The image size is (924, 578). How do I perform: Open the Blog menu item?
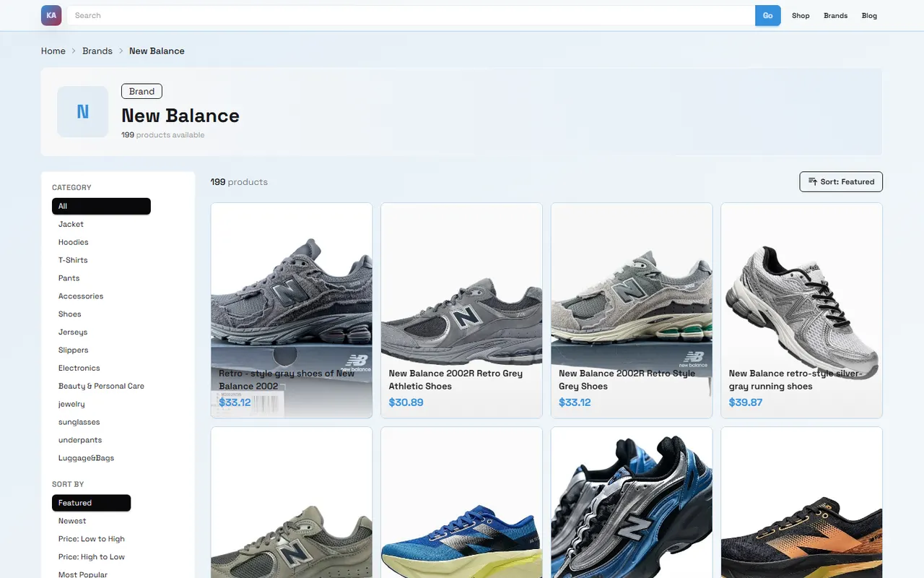coord(869,15)
